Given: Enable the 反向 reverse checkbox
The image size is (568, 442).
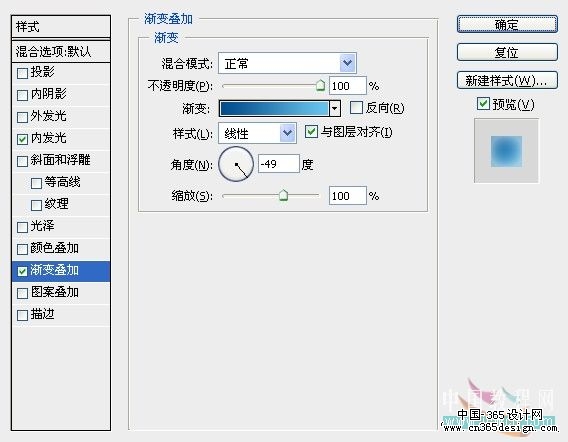Looking at the screenshot, I should (356, 108).
